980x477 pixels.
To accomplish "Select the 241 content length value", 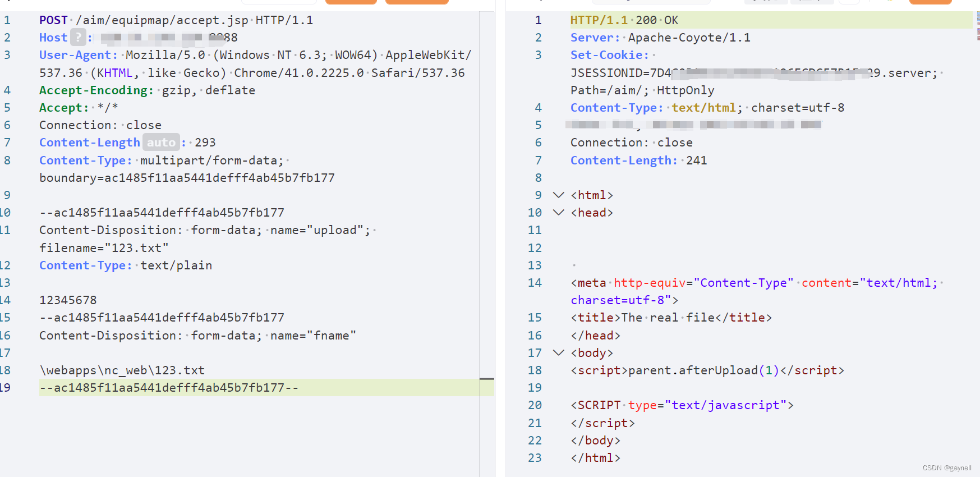I will pyautogui.click(x=697, y=160).
